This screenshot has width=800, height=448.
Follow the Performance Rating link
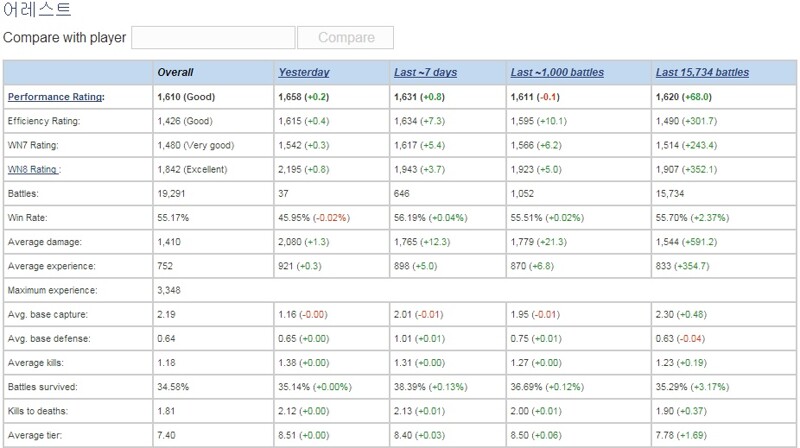(55, 97)
